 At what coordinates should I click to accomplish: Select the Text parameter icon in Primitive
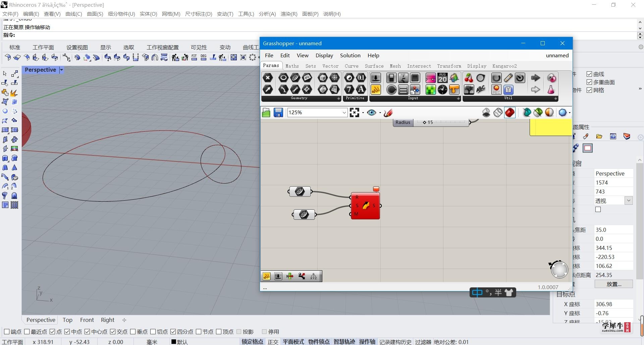pos(361,89)
